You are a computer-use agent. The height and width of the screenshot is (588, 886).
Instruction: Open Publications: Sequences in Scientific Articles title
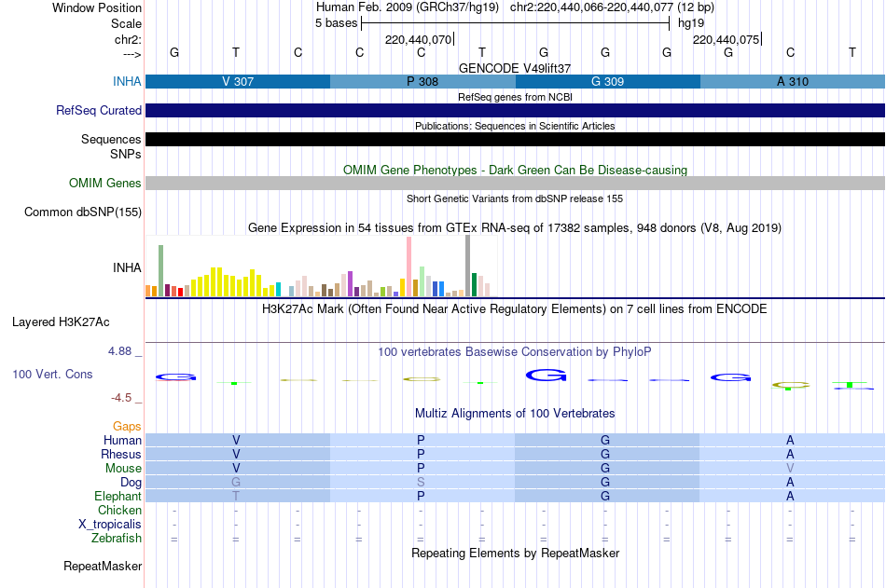click(515, 126)
